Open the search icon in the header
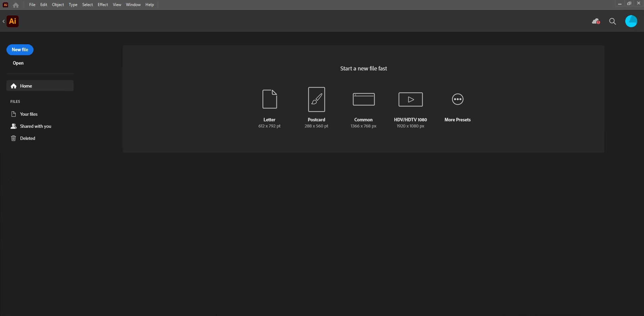Viewport: 644px width, 316px height. click(x=612, y=21)
